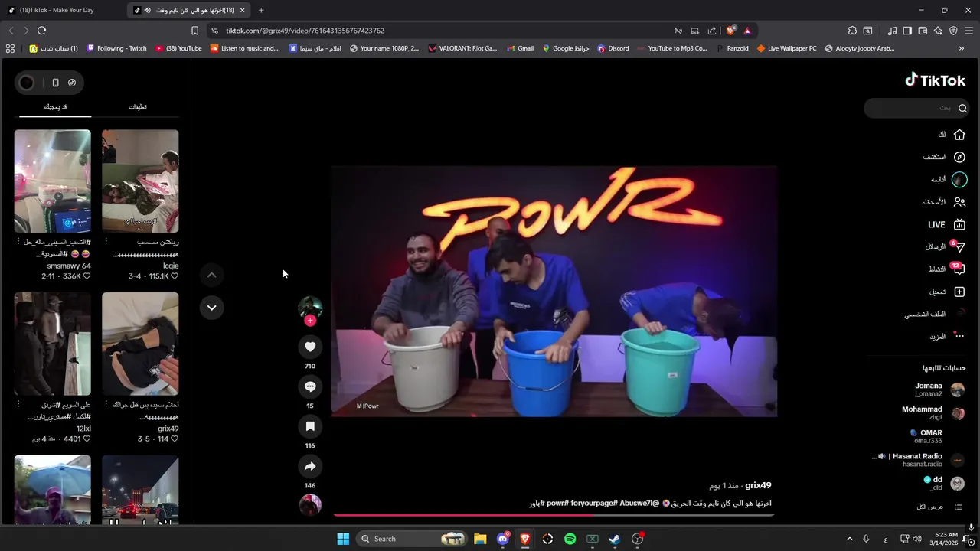This screenshot has width=980, height=551.
Task: Open options dots on 12lxl video card
Action: pos(18,404)
